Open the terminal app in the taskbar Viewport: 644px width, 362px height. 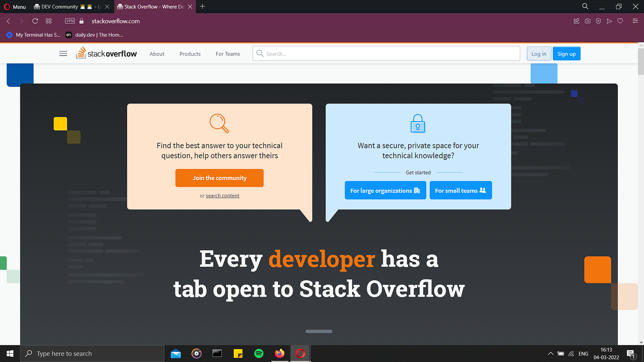pos(217,353)
